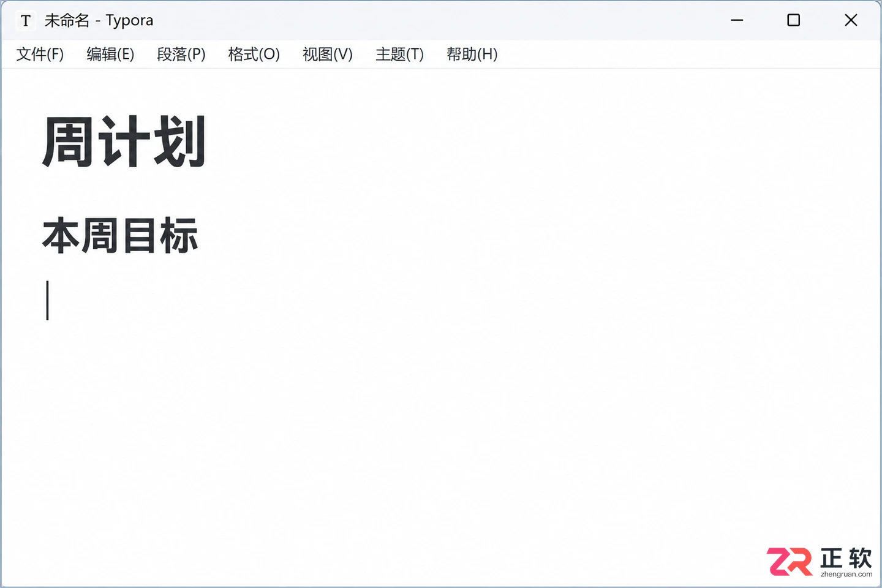Click the empty paragraph below 本周目标
Image resolution: width=882 pixels, height=588 pixels.
coord(441,300)
